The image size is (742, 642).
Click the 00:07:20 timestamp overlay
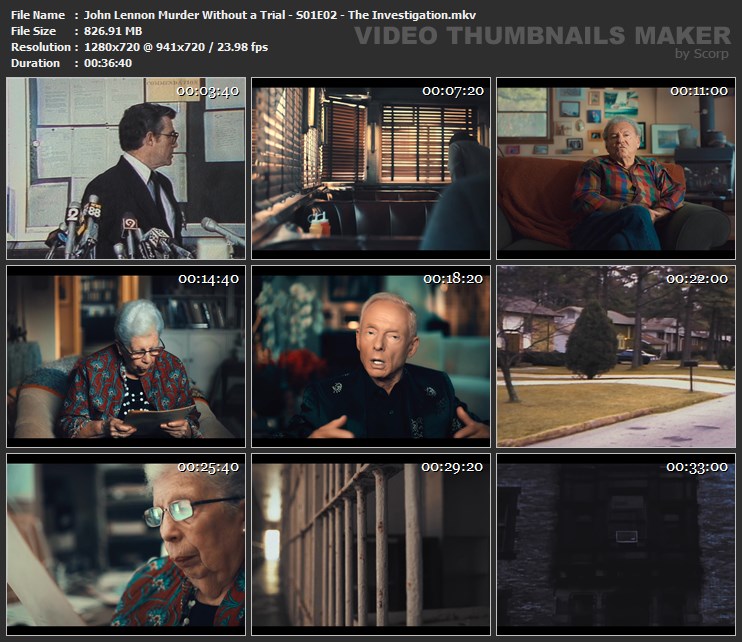pos(453,91)
